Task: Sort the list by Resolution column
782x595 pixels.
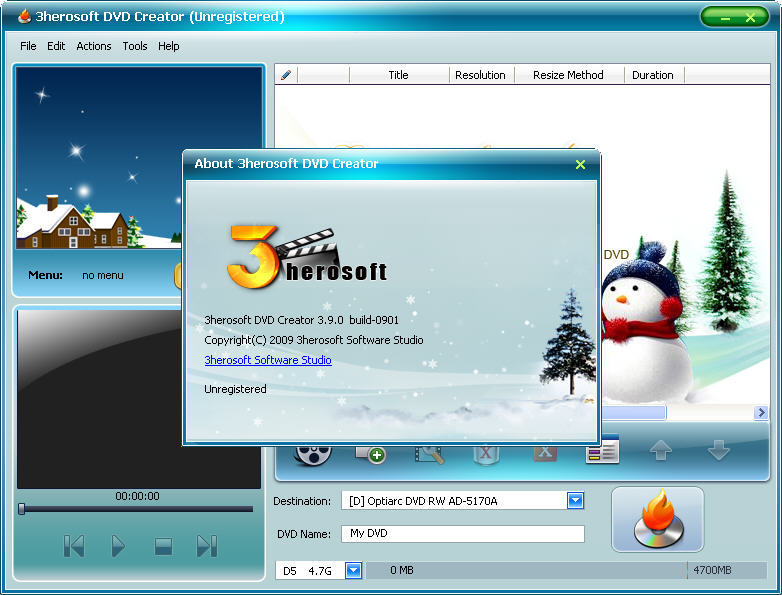Action: [480, 75]
